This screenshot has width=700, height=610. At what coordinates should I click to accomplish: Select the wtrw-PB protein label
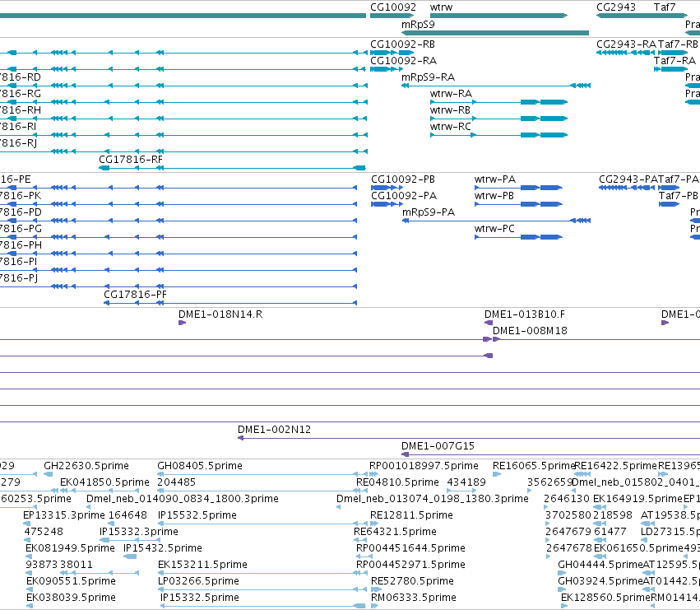(x=494, y=196)
